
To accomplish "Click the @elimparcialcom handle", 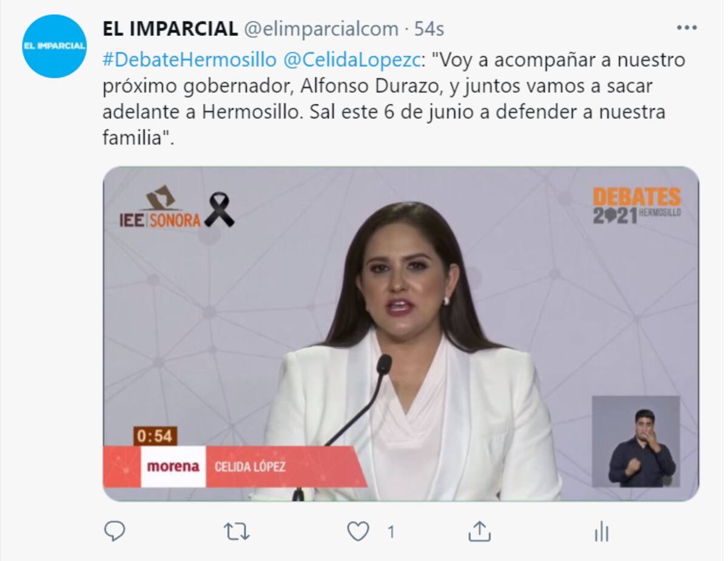I will point(322,28).
